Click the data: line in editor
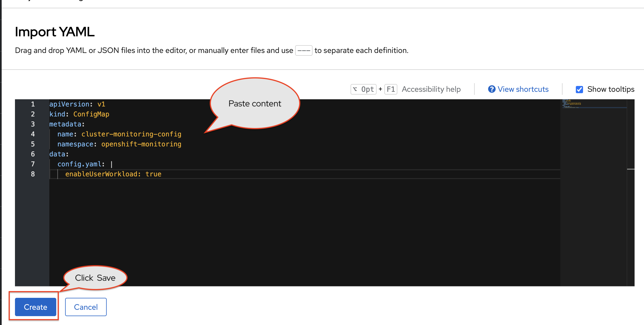This screenshot has height=325, width=644. pyautogui.click(x=59, y=154)
